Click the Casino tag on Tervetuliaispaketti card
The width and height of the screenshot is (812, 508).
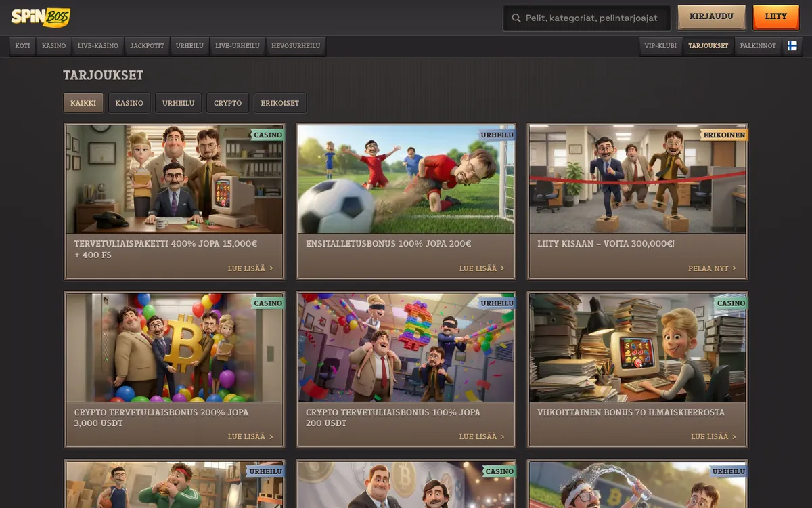point(268,135)
